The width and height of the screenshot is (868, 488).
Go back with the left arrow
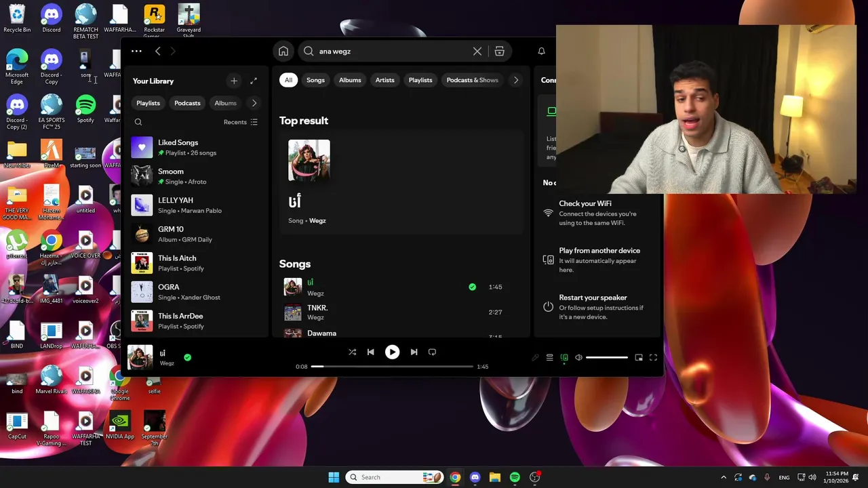point(157,51)
